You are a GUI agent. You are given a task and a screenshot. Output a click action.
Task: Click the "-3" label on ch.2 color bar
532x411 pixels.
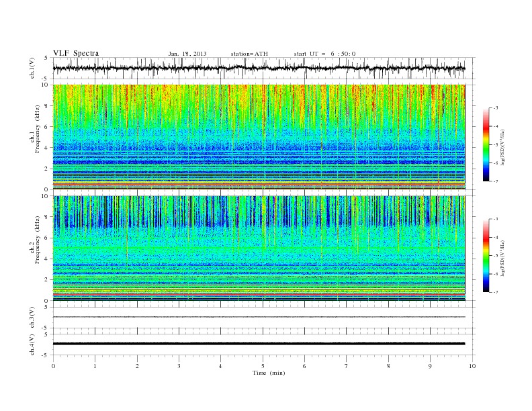pos(495,219)
